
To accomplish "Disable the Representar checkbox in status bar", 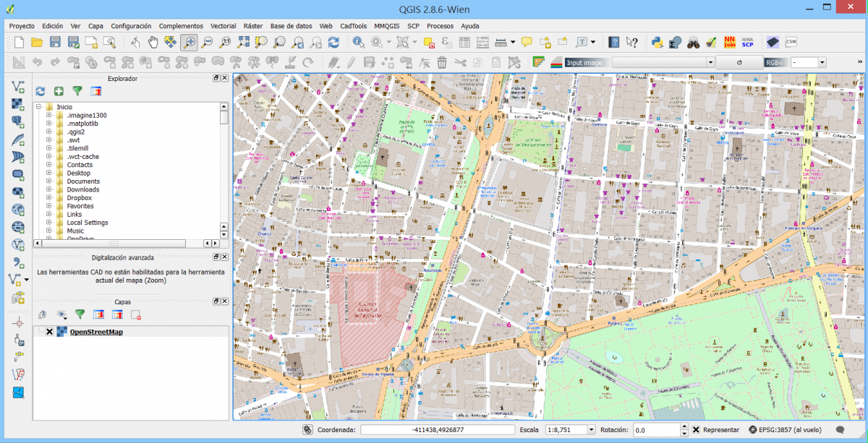I will click(x=697, y=429).
